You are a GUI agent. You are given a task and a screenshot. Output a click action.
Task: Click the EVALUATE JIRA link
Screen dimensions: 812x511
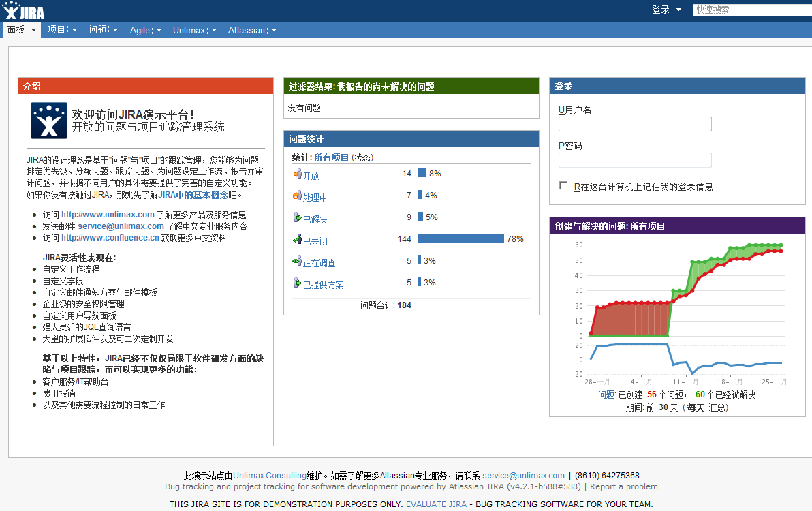coord(436,504)
